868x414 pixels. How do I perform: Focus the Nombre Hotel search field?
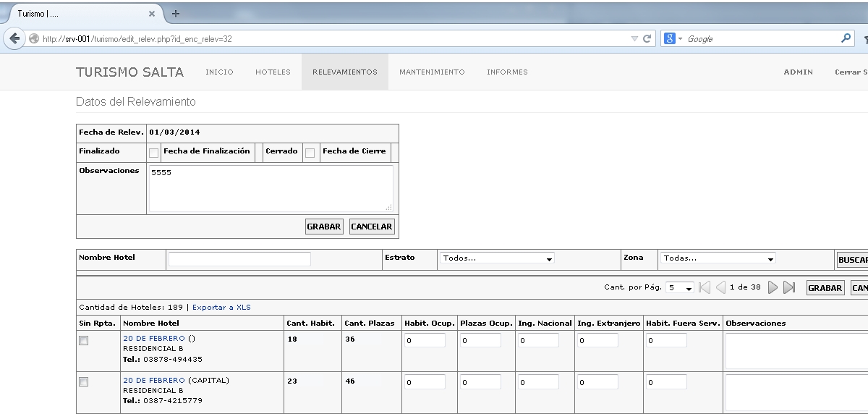(x=239, y=258)
